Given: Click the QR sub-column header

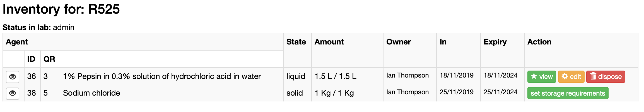Looking at the screenshot, I should click(x=49, y=59).
